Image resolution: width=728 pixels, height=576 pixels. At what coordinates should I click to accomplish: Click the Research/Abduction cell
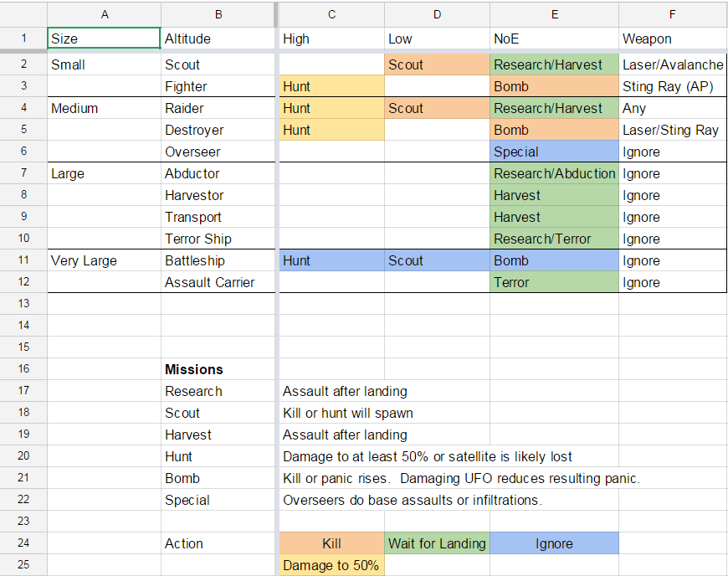554,173
